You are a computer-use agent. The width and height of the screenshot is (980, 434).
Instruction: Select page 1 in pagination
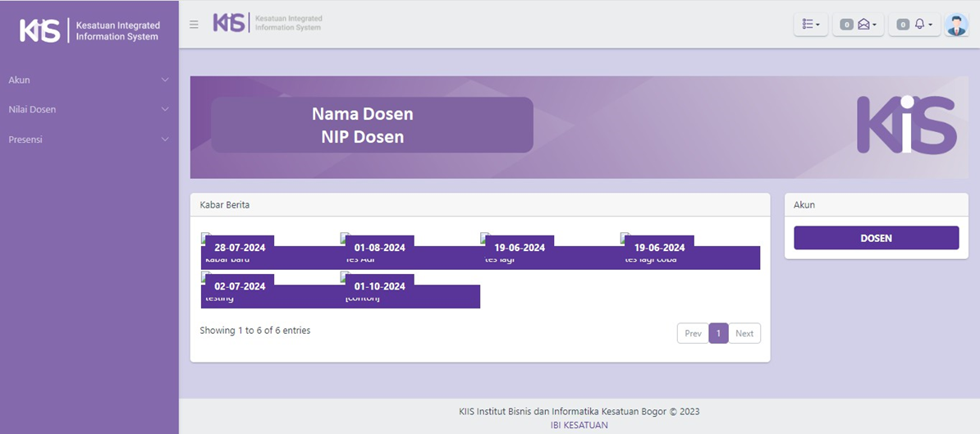point(718,333)
